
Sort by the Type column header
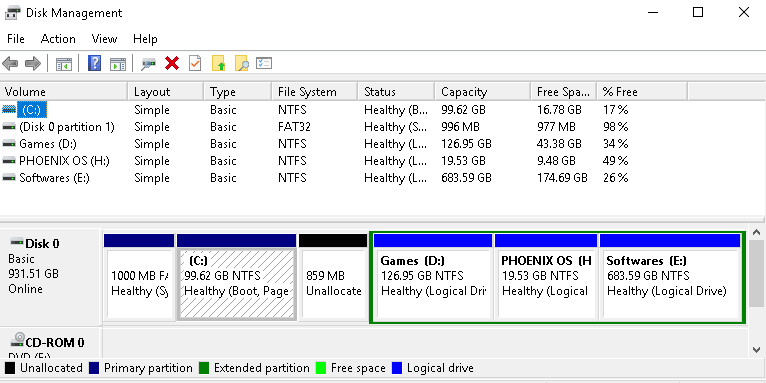coord(237,91)
